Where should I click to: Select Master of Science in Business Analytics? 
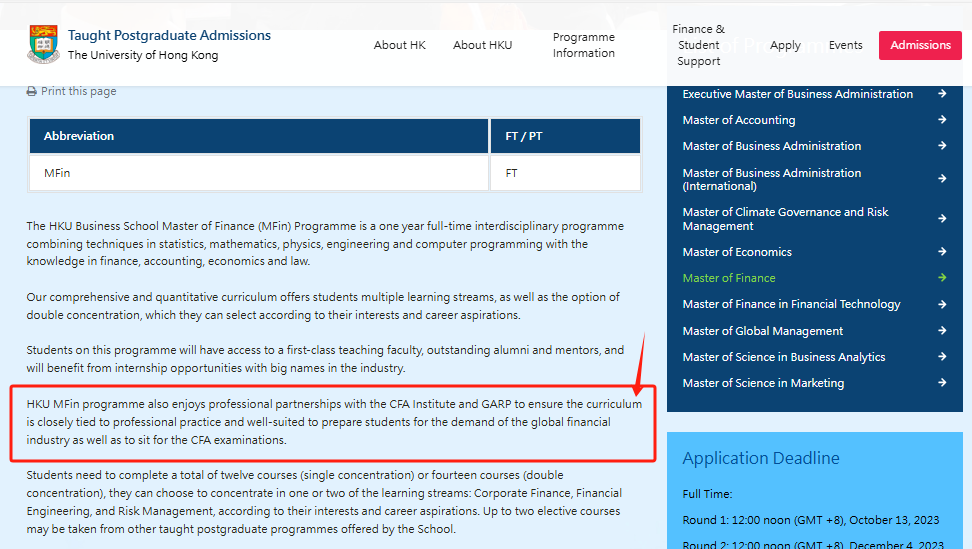[783, 357]
